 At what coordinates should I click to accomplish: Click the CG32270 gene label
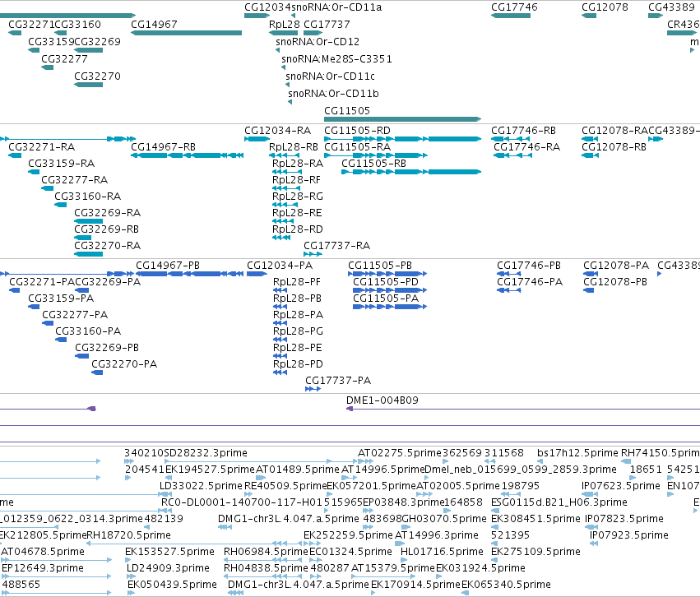97,76
